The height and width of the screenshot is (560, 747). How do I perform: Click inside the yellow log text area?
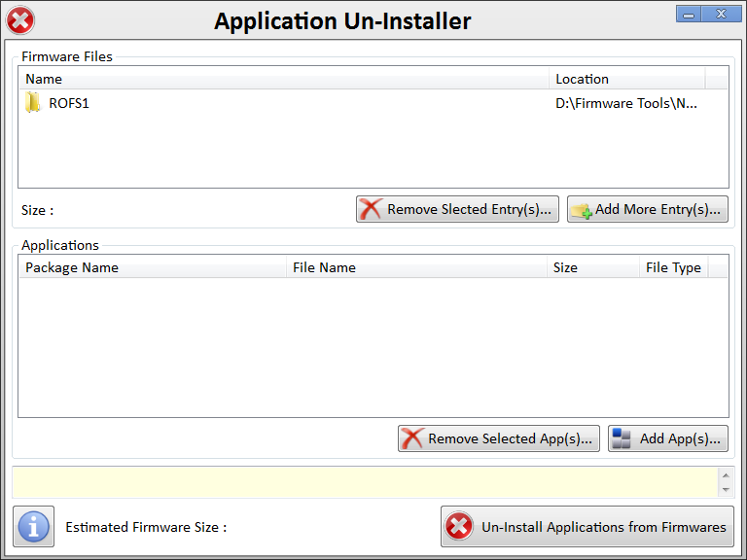pyautogui.click(x=365, y=481)
